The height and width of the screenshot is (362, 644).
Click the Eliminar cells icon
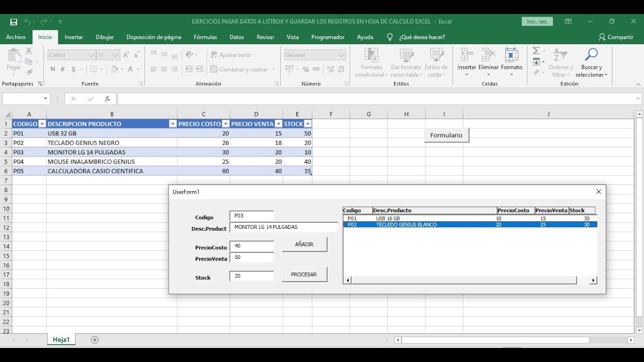tap(489, 55)
